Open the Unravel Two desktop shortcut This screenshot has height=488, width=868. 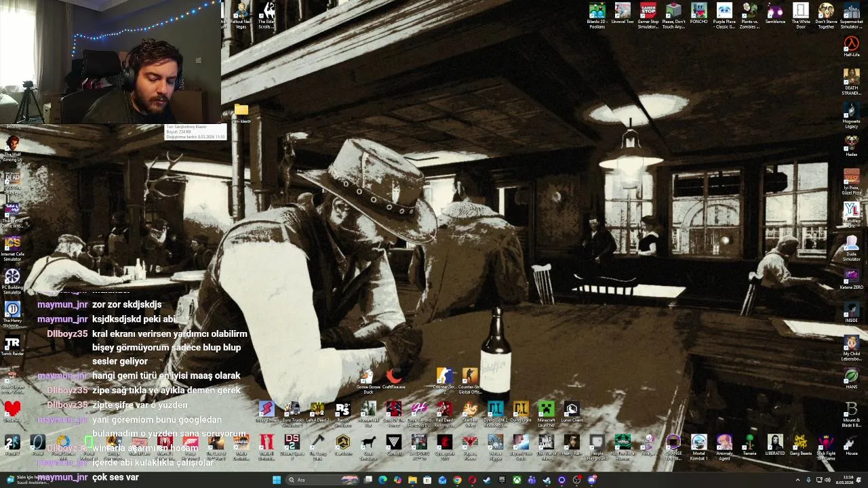pos(623,15)
